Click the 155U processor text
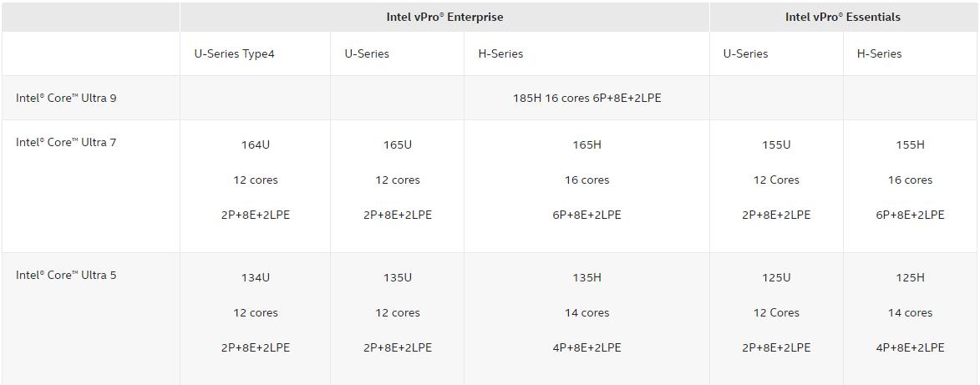980x385 pixels. (776, 145)
